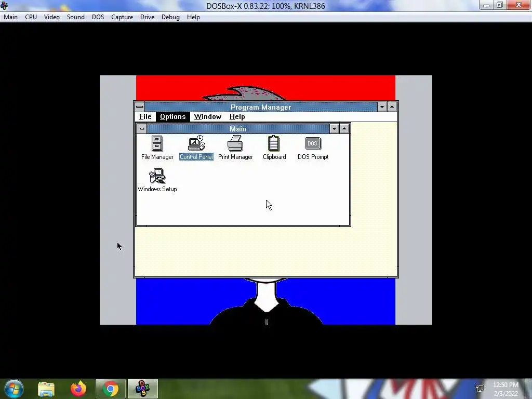
Task: Launch Firefox from the taskbar
Action: (x=78, y=389)
